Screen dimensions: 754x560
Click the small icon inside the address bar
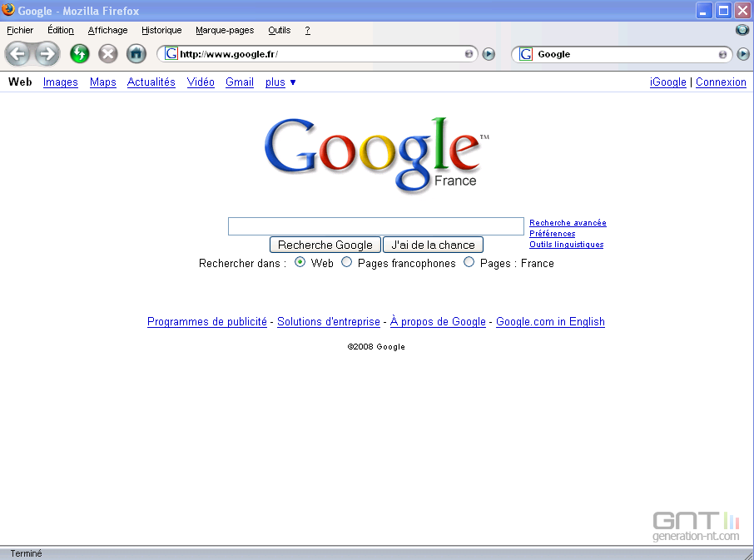[x=469, y=54]
